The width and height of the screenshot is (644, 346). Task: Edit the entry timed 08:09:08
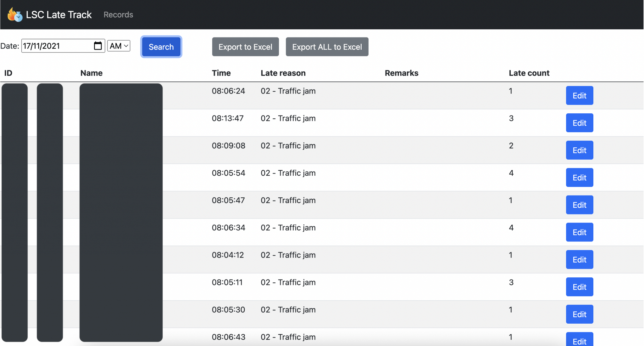click(x=579, y=150)
